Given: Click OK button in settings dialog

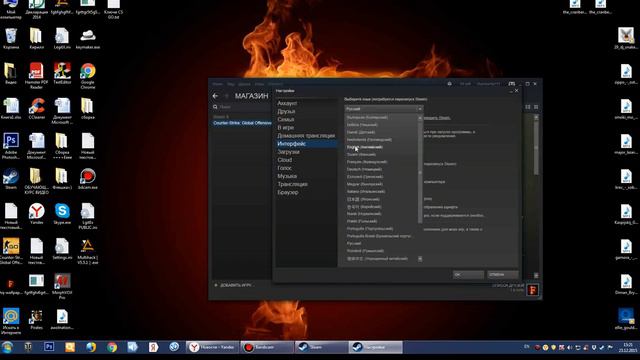Looking at the screenshot, I should coord(469,275).
